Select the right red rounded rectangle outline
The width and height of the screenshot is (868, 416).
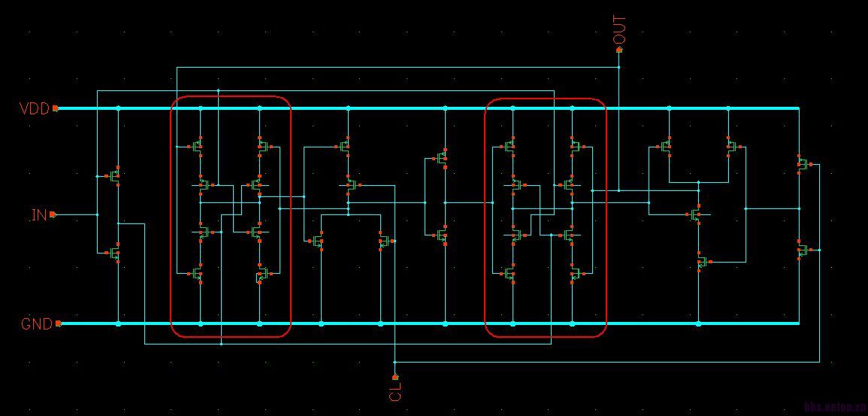click(x=546, y=217)
